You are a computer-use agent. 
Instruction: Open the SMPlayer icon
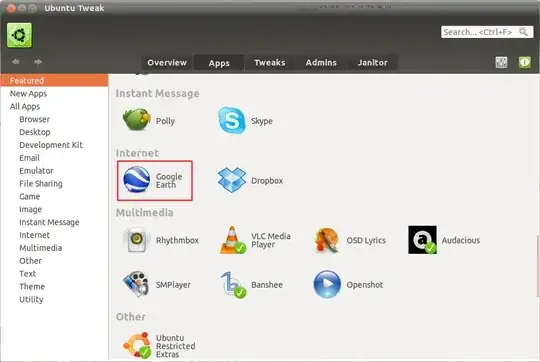coord(136,284)
